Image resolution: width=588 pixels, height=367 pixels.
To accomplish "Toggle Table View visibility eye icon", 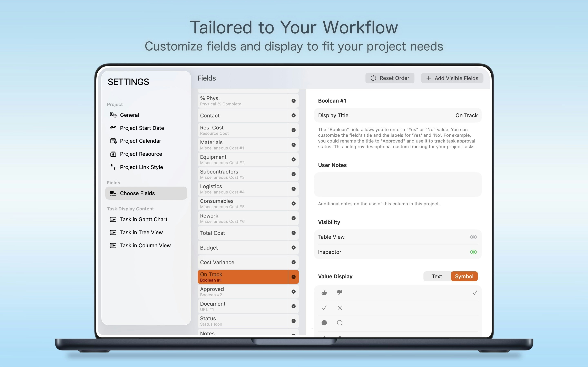I will click(x=473, y=237).
